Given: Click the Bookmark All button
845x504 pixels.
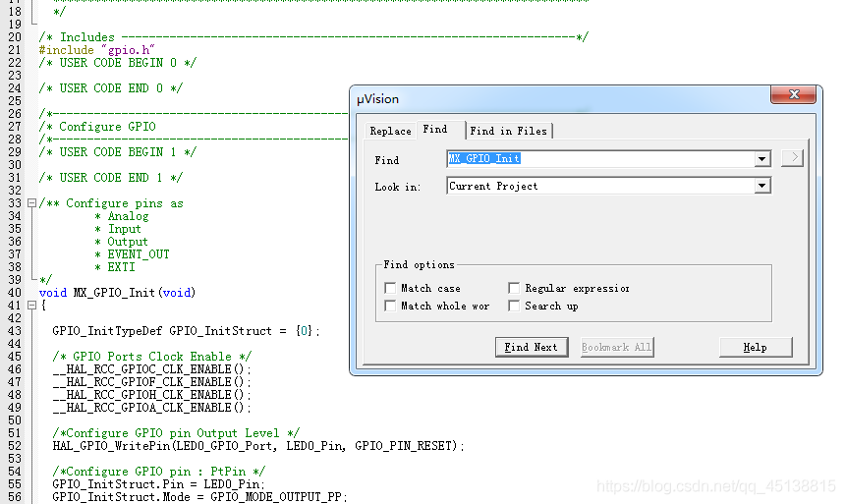Looking at the screenshot, I should click(617, 347).
